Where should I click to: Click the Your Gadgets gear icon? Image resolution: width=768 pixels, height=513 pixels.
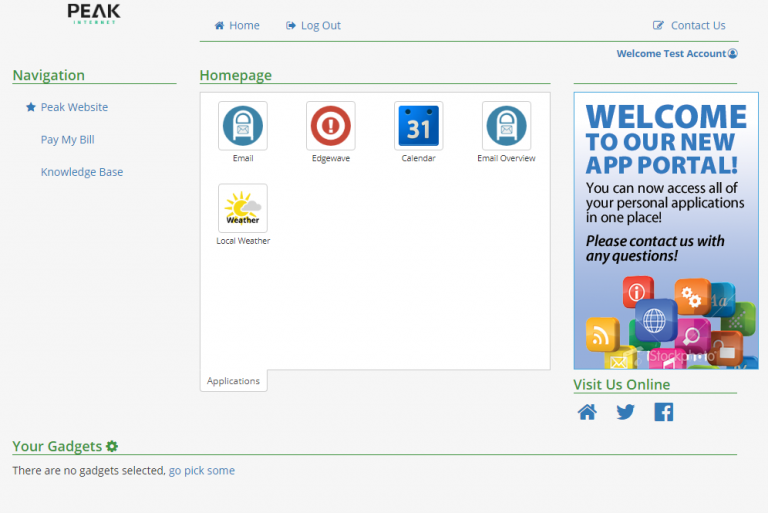point(112,446)
